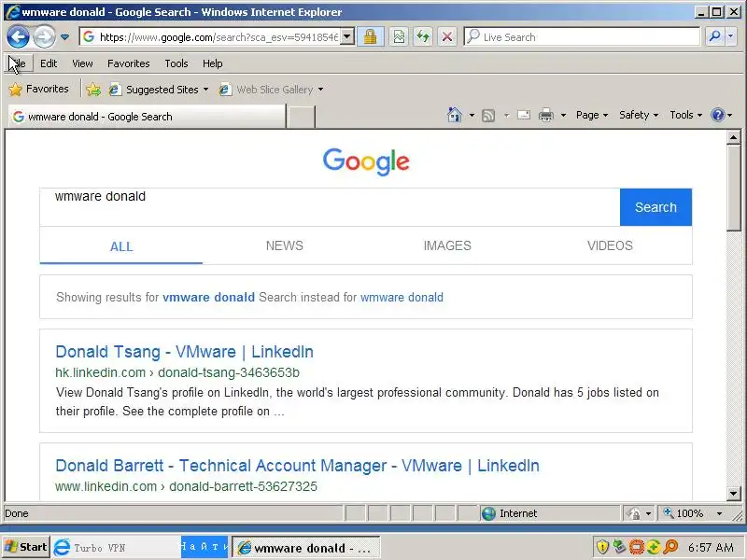The height and width of the screenshot is (560, 747).
Task: Switch to the VIDEOS results tab
Action: pos(610,245)
